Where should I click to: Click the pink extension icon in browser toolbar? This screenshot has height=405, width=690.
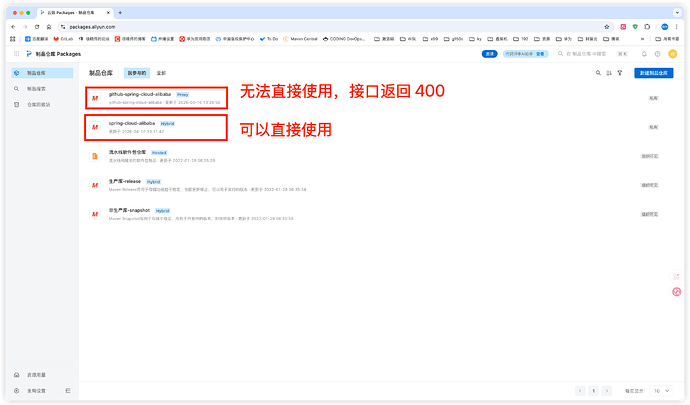(x=623, y=27)
